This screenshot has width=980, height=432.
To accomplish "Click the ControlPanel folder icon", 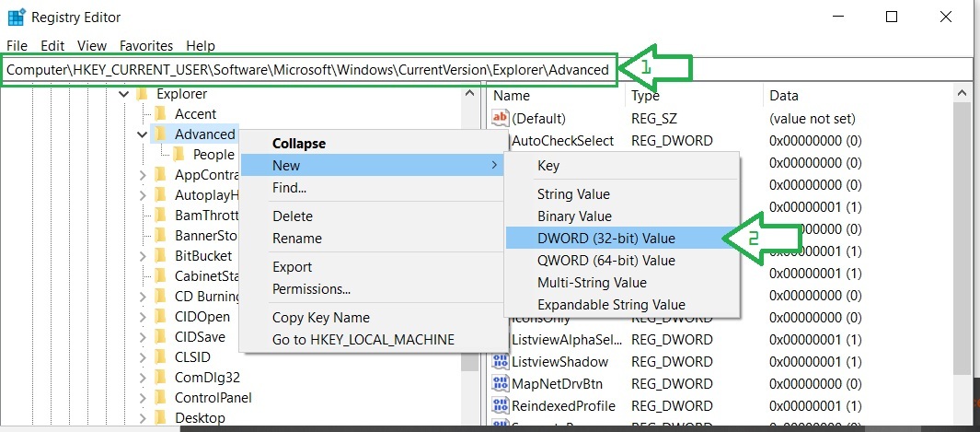I will coord(161,397).
